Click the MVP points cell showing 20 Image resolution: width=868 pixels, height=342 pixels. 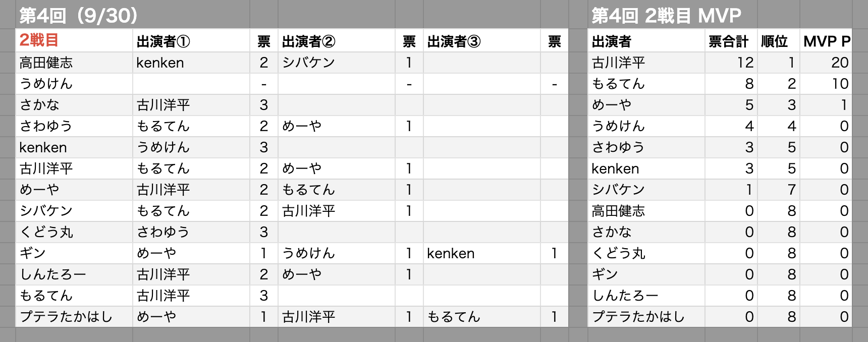[x=839, y=63]
